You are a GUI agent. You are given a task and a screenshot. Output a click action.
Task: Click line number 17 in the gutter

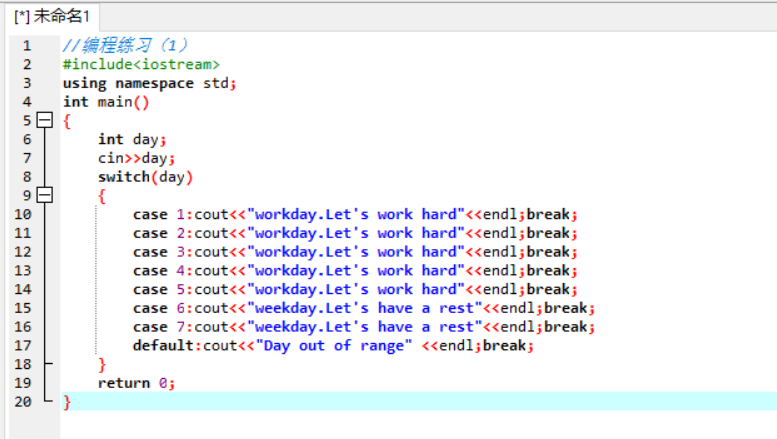(23, 346)
